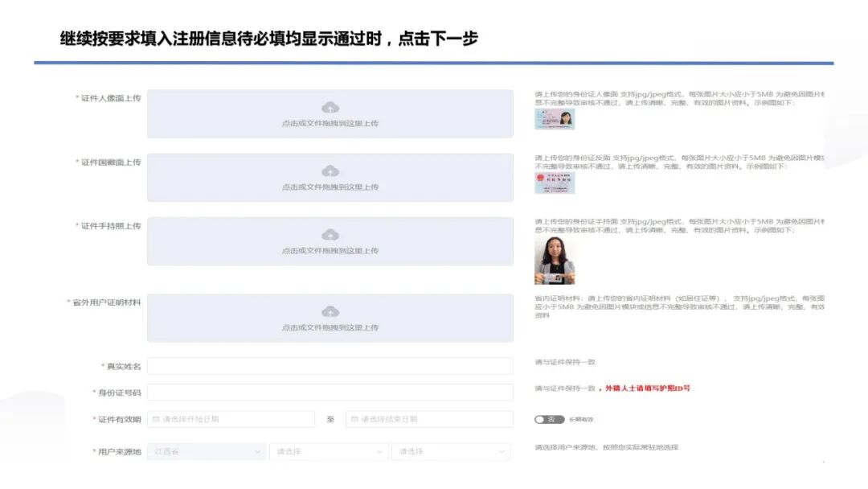The image size is (868, 489).
Task: Click the 真实姓名 input field
Action: click(x=330, y=366)
